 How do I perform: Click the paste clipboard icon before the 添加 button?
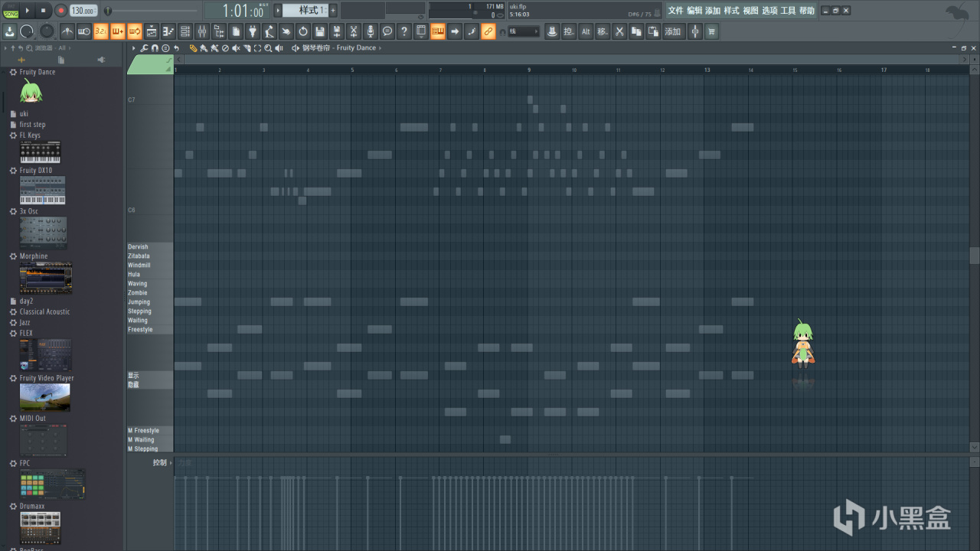(x=653, y=31)
